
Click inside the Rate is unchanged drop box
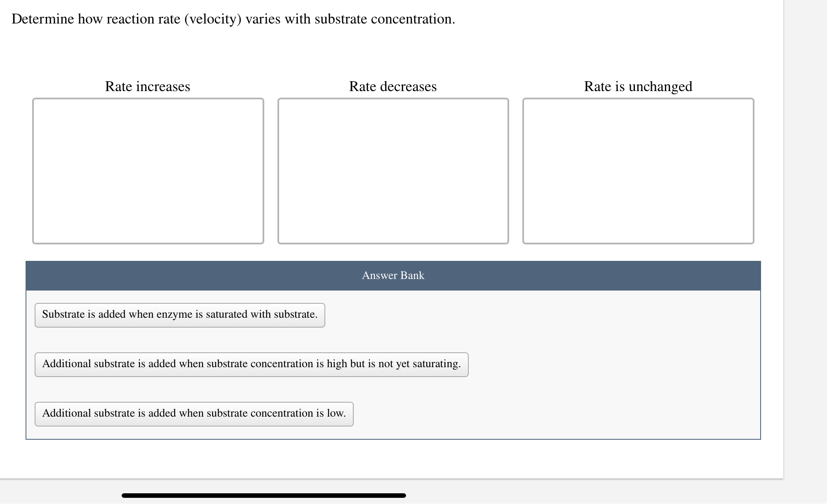638,171
